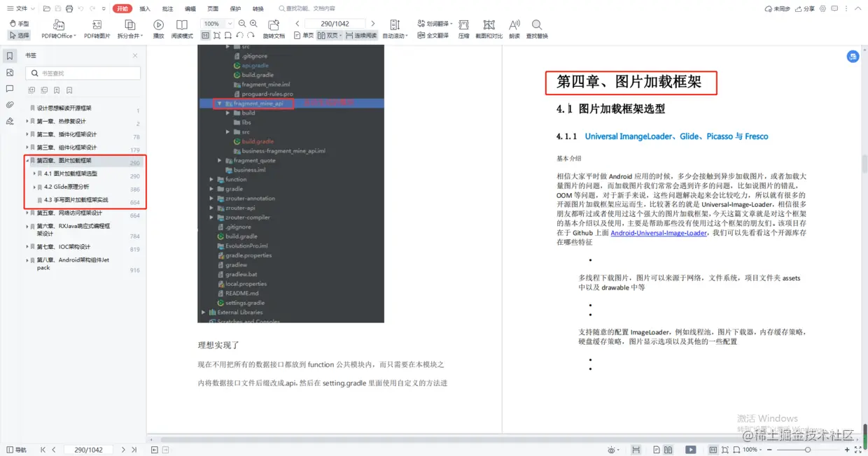Switch to the 开始 ribbon tab

pyautogui.click(x=122, y=8)
